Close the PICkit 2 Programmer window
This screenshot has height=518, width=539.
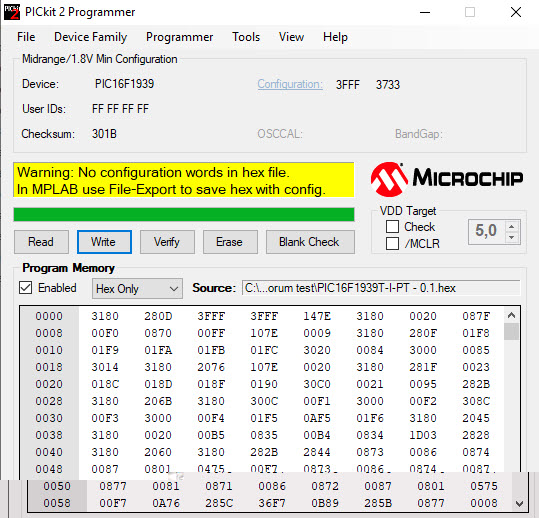(516, 12)
